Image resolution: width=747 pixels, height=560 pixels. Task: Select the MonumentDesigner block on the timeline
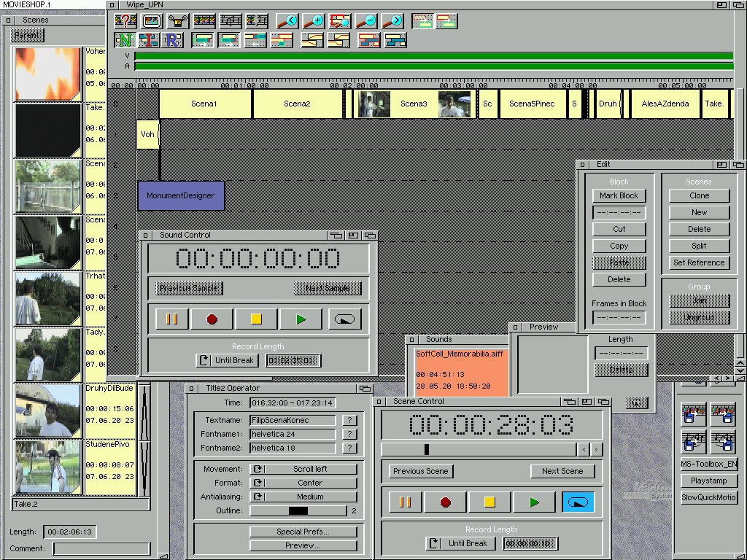pos(181,195)
